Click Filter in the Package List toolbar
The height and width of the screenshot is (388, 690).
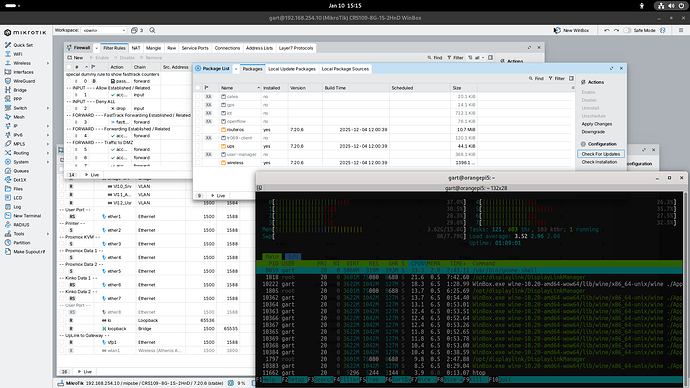pyautogui.click(x=556, y=78)
